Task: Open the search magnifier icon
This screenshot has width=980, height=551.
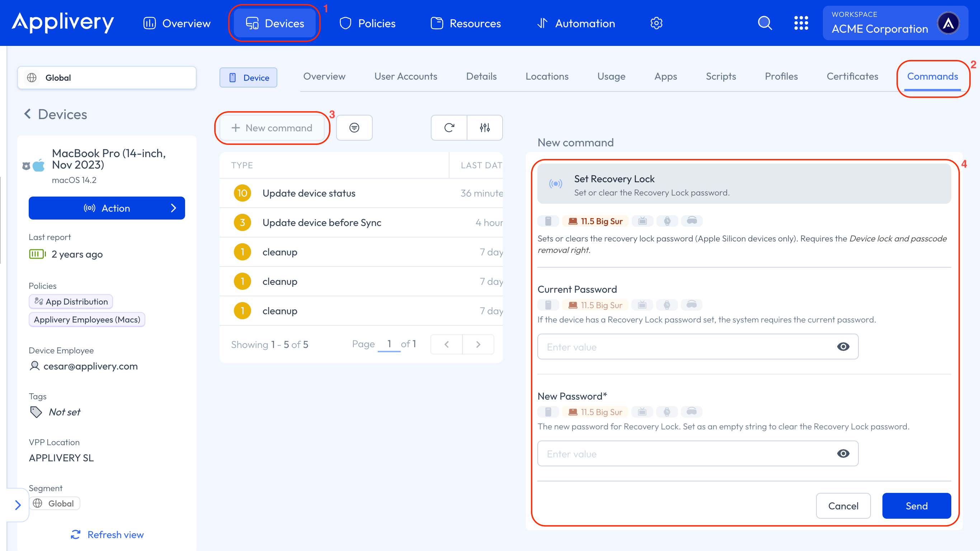Action: [765, 23]
